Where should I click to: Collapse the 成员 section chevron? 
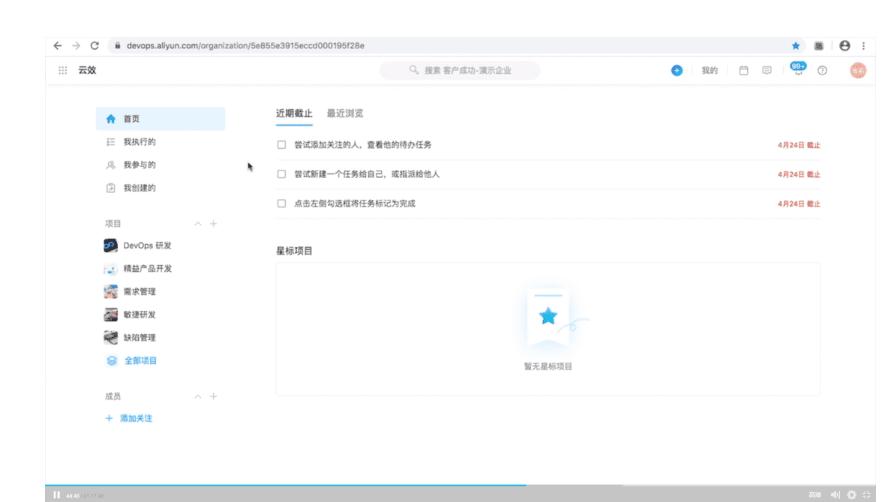click(198, 397)
